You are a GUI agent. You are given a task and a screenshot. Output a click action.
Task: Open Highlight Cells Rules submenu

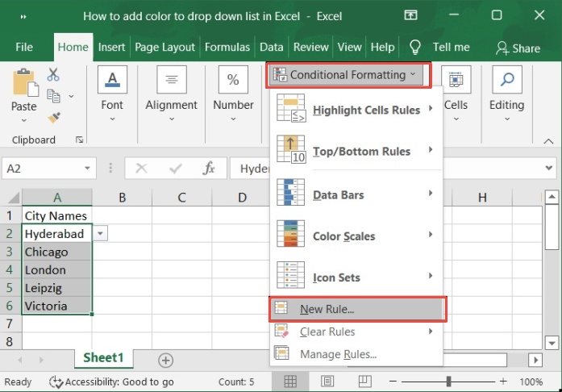(x=356, y=109)
